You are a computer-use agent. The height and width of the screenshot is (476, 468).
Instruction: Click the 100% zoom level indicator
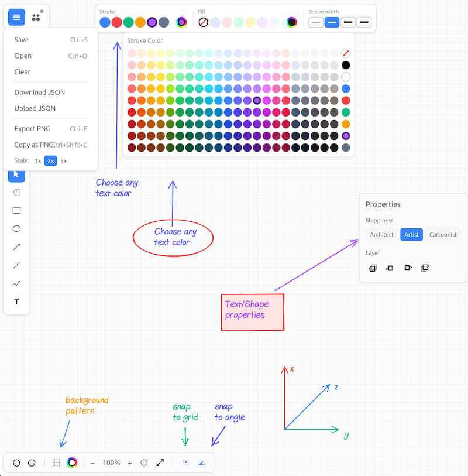(111, 463)
